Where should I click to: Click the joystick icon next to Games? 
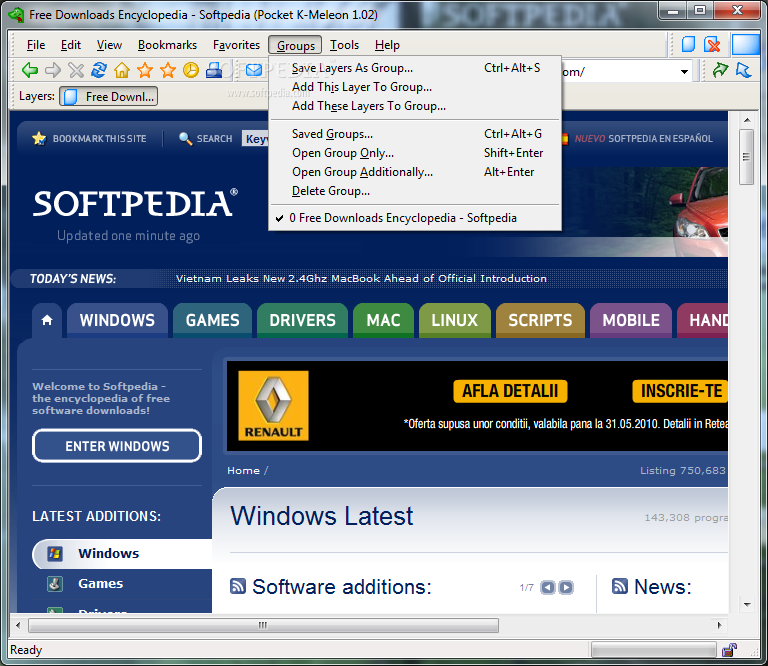coord(55,584)
